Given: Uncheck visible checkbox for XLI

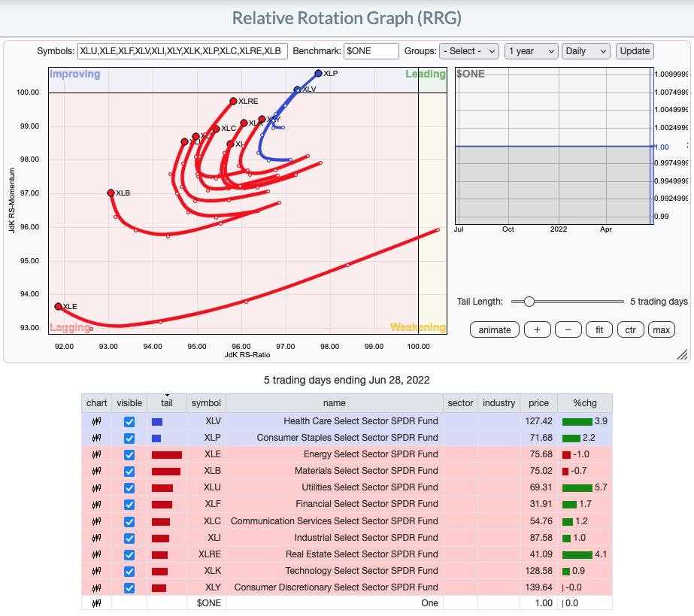Looking at the screenshot, I should pos(129,538).
